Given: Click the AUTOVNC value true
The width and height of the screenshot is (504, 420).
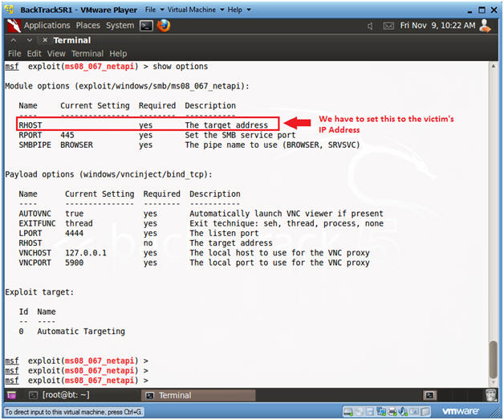Looking at the screenshot, I should pyautogui.click(x=75, y=214).
